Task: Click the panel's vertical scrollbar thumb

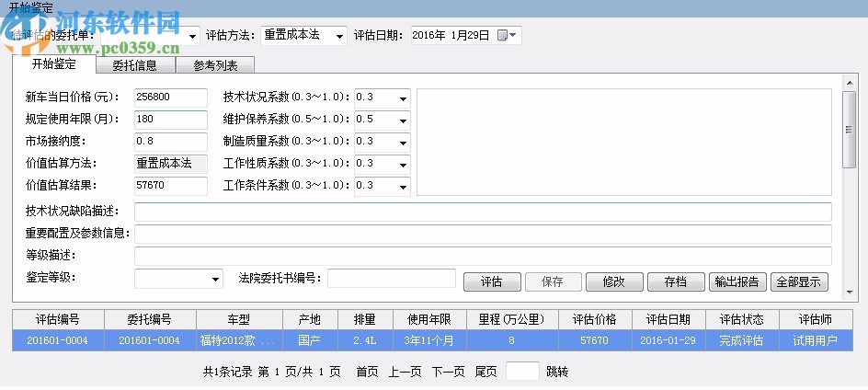Action: tap(849, 130)
